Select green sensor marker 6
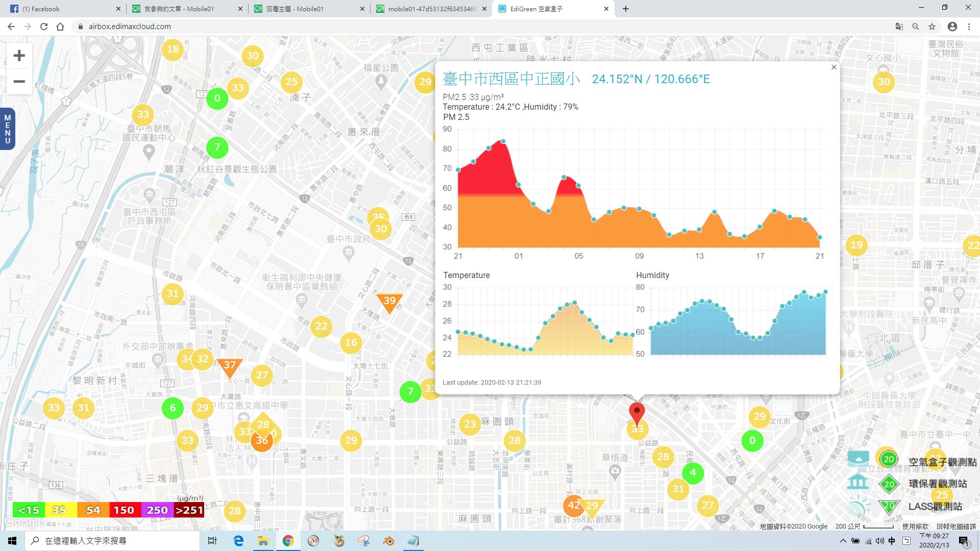The height and width of the screenshot is (551, 980). pyautogui.click(x=173, y=408)
